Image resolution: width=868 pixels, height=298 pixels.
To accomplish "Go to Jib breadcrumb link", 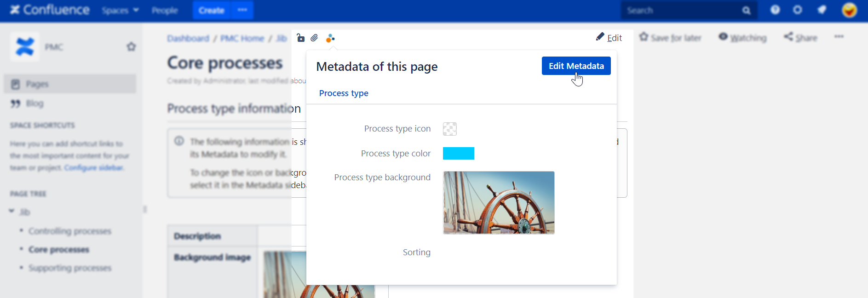I will pos(282,38).
